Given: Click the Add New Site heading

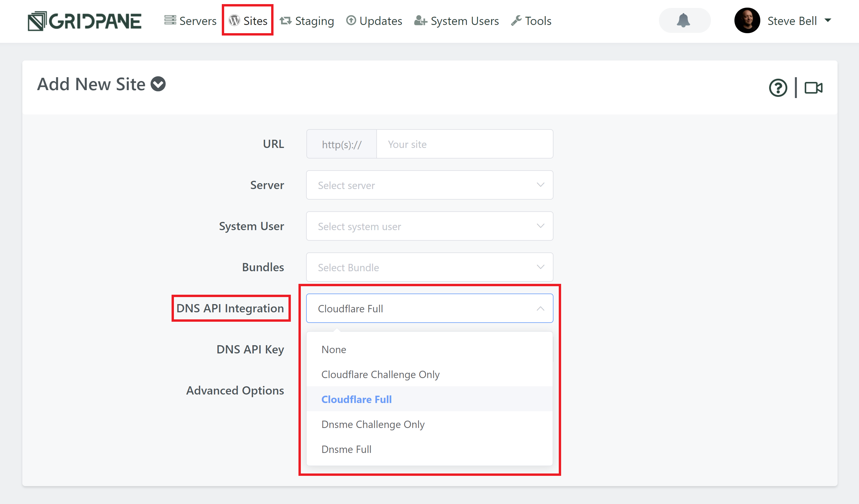Looking at the screenshot, I should click(x=91, y=84).
